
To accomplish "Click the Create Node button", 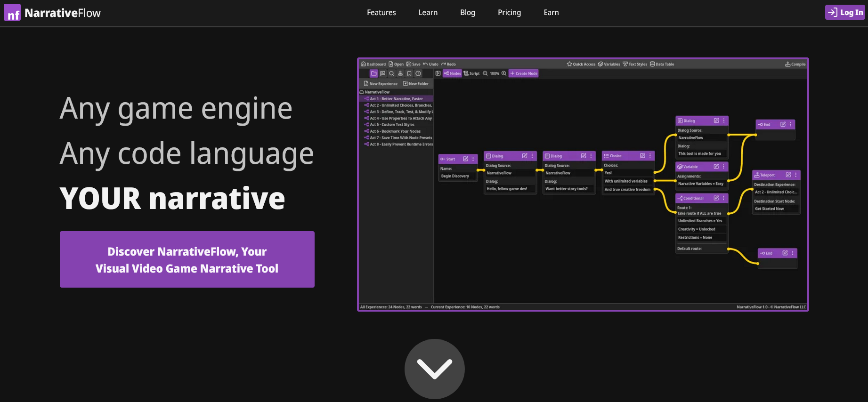I will [x=524, y=73].
